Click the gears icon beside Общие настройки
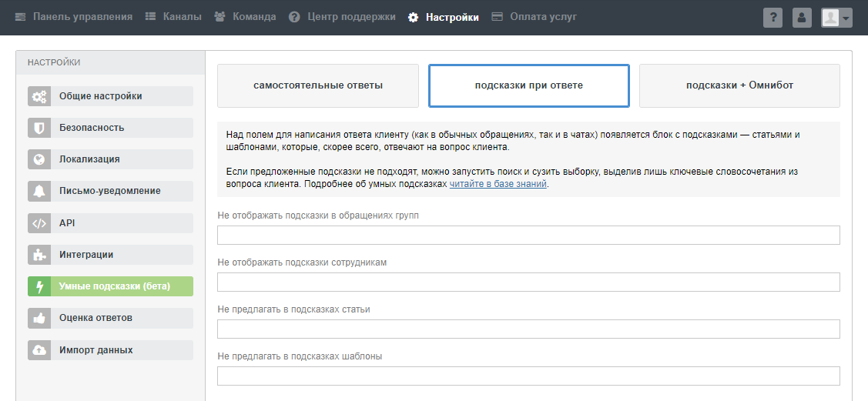Image resolution: width=868 pixels, height=401 pixels. coord(39,96)
